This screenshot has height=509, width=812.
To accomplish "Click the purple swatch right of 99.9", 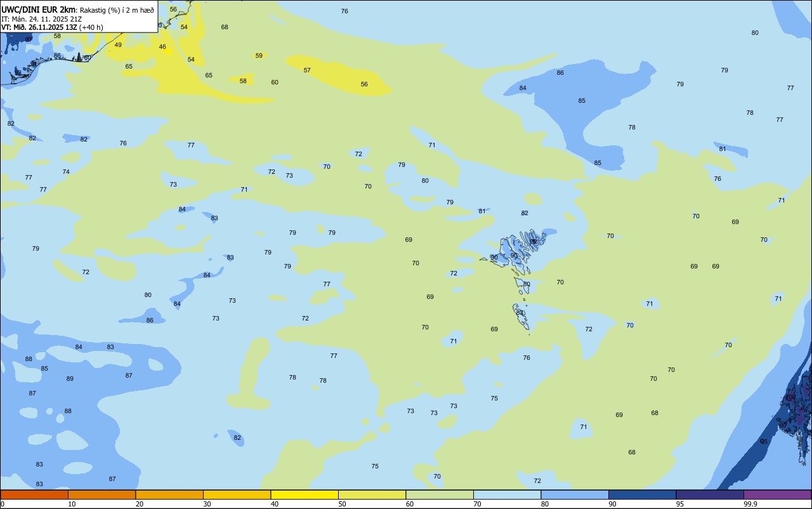I will click(x=777, y=494).
